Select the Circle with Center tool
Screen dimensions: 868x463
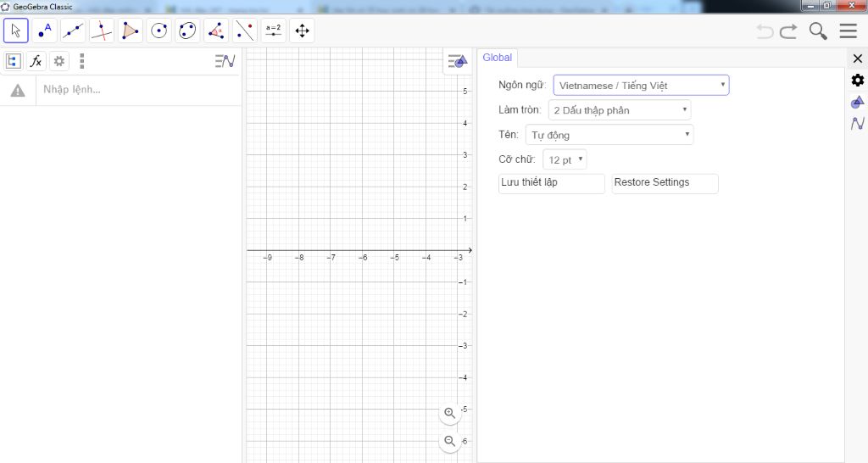(x=159, y=31)
